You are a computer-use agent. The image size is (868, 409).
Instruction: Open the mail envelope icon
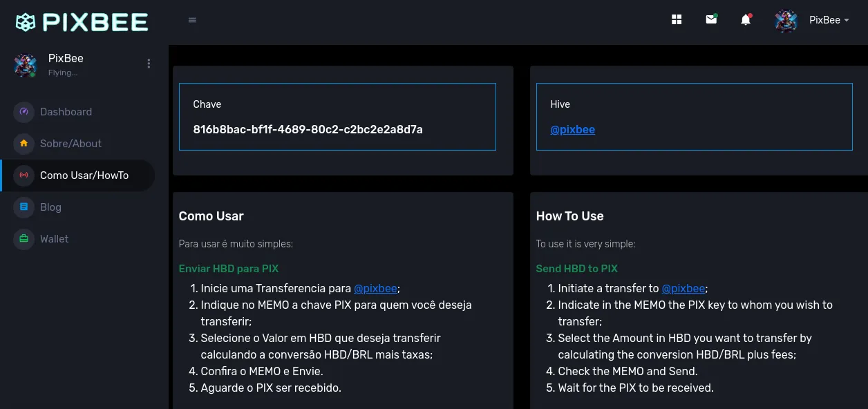[x=711, y=19]
